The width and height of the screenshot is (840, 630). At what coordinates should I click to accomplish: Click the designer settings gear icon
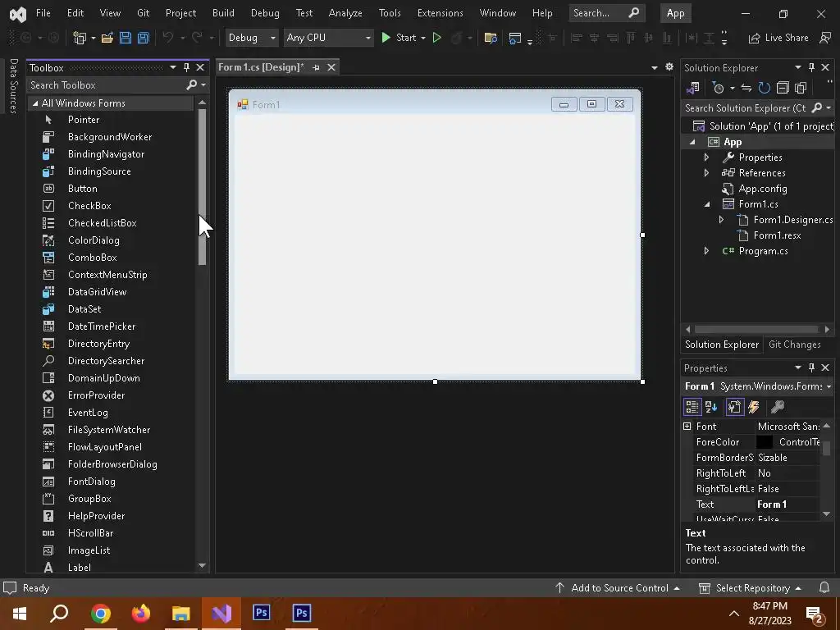pyautogui.click(x=669, y=67)
